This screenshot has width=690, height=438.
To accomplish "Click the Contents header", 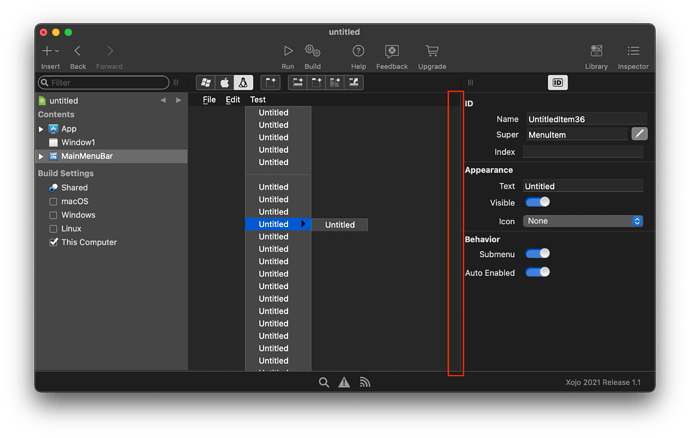I will tap(56, 114).
